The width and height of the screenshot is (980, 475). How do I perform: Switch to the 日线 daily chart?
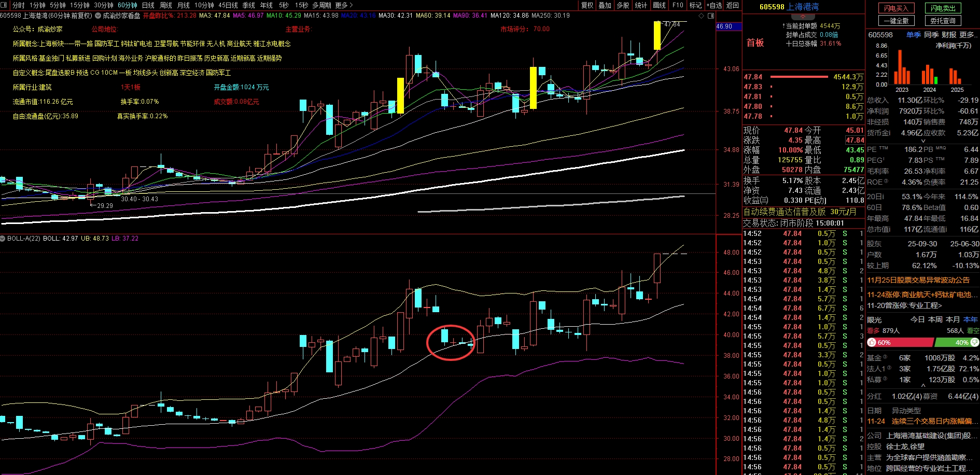[148, 5]
